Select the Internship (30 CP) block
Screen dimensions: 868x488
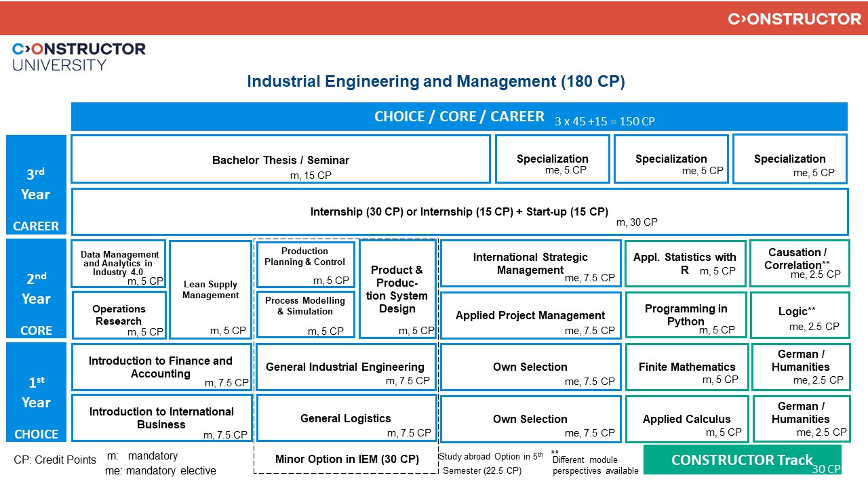460,211
